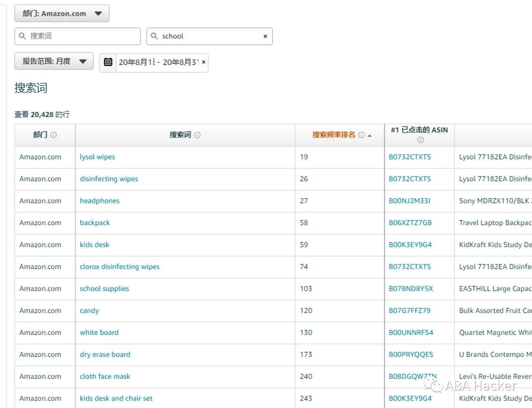Image resolution: width=532 pixels, height=408 pixels.
Task: Click the info icon next to 搜索词 header
Action: coord(197,135)
